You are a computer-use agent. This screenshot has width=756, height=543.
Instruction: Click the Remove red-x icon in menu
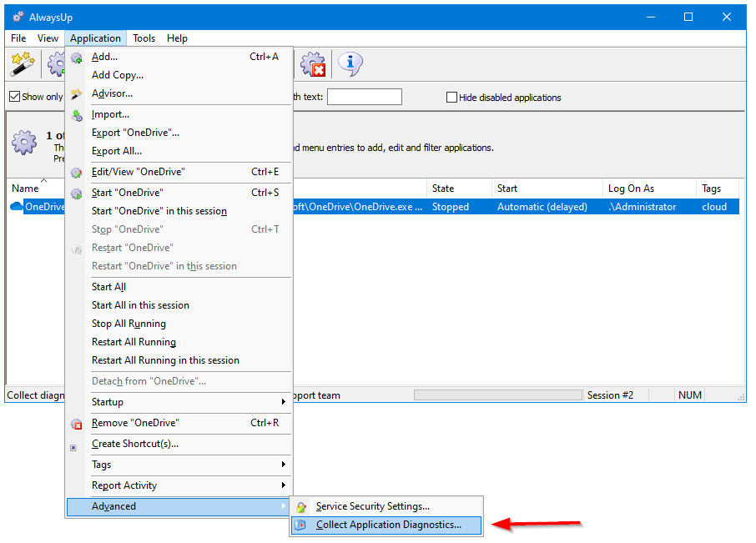(77, 424)
